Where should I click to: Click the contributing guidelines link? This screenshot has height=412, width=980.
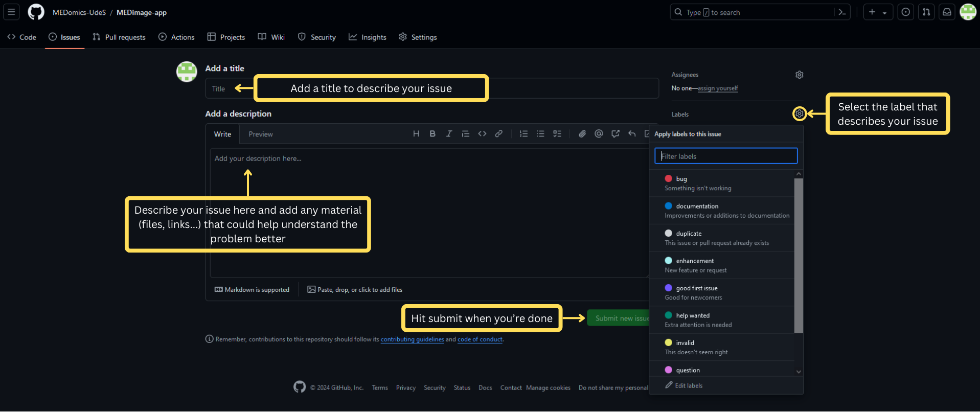click(x=412, y=339)
